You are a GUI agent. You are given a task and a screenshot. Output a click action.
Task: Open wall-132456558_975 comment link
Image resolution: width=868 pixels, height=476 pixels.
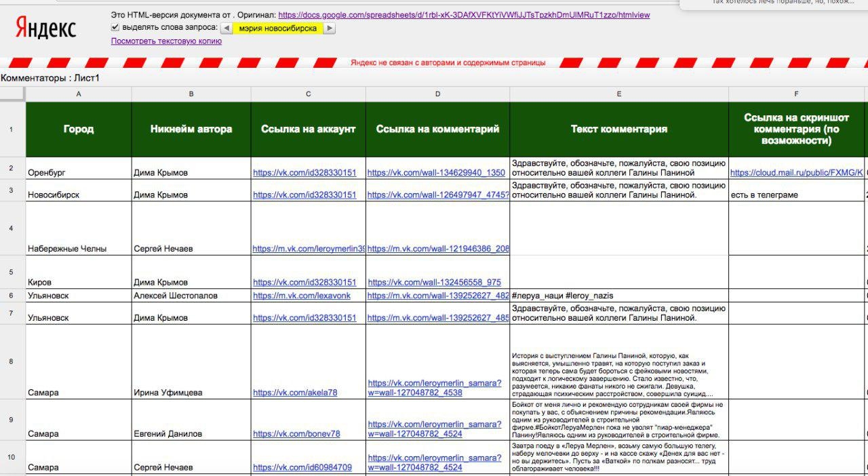[x=434, y=282]
